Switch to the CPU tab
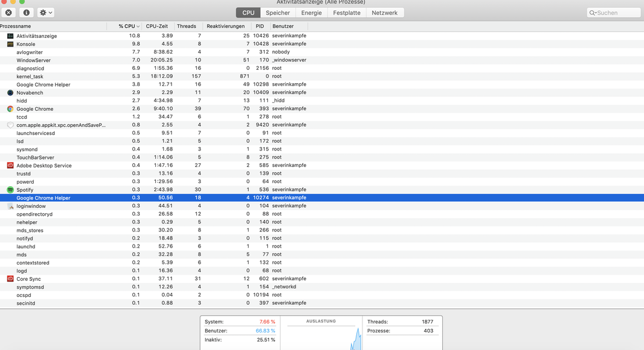644x350 pixels. 248,13
